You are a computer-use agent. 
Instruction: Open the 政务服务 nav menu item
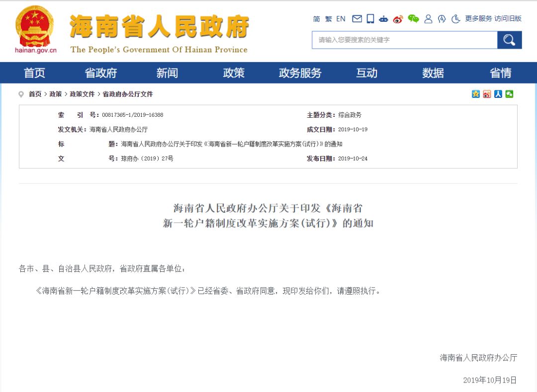click(300, 73)
